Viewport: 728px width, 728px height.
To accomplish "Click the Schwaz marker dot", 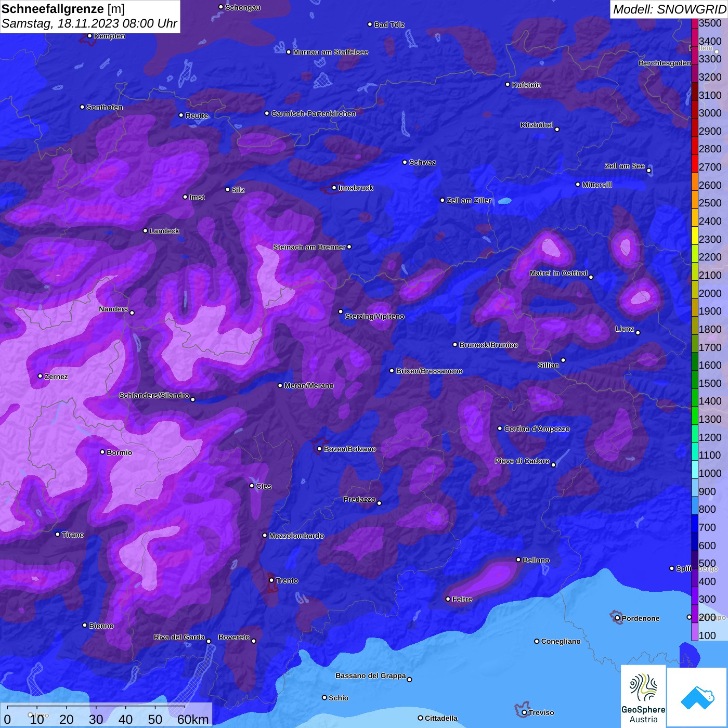I will [405, 162].
